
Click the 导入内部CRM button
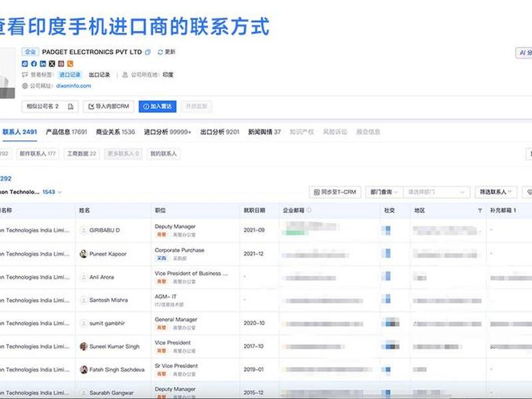[x=108, y=106]
